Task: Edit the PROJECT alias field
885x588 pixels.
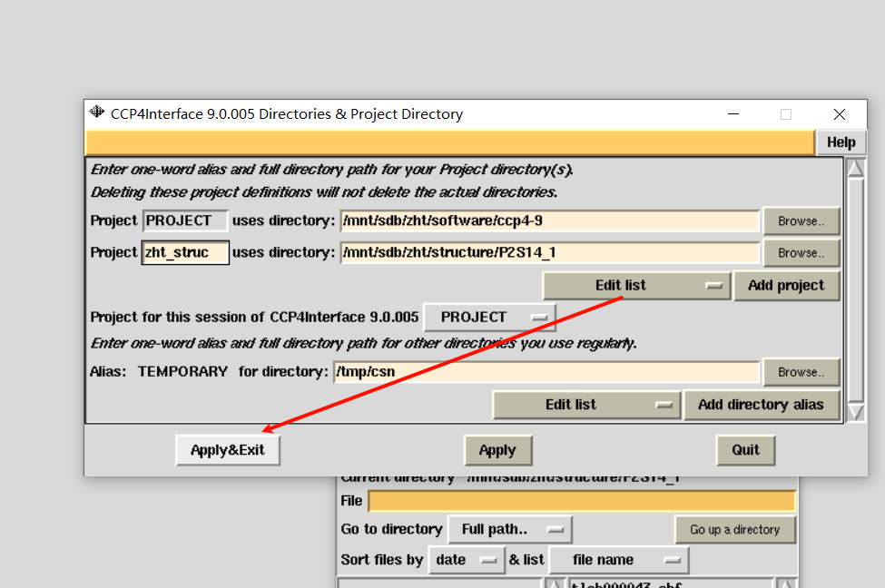Action: [x=185, y=220]
